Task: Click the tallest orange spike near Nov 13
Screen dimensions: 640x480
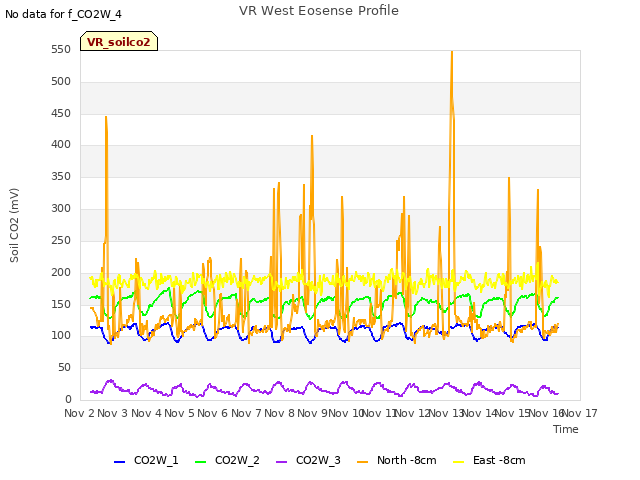Action: [x=452, y=52]
